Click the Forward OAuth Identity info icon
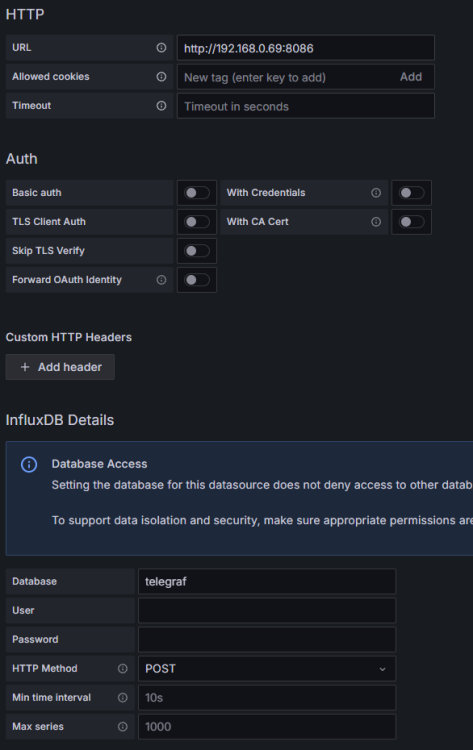 pos(161,280)
